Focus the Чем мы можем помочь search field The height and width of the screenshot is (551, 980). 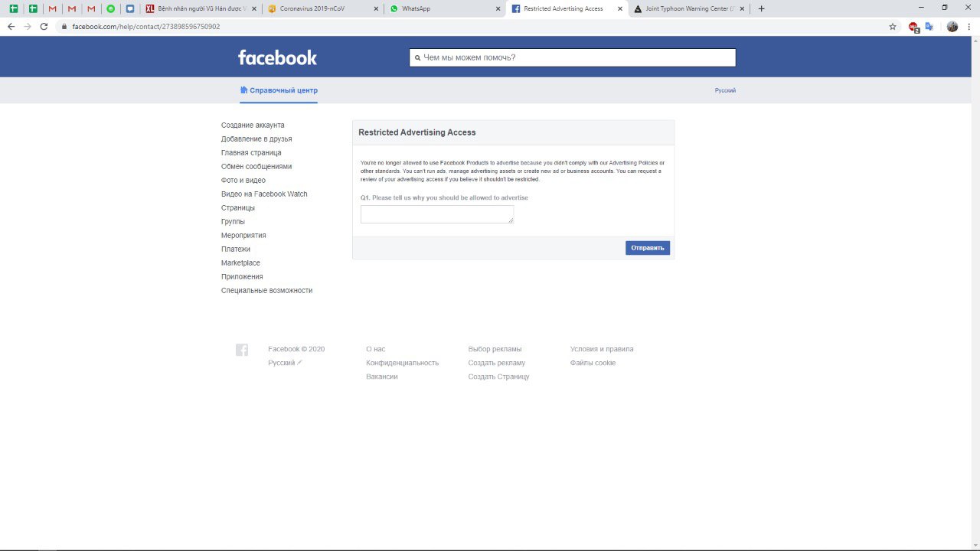coord(573,57)
